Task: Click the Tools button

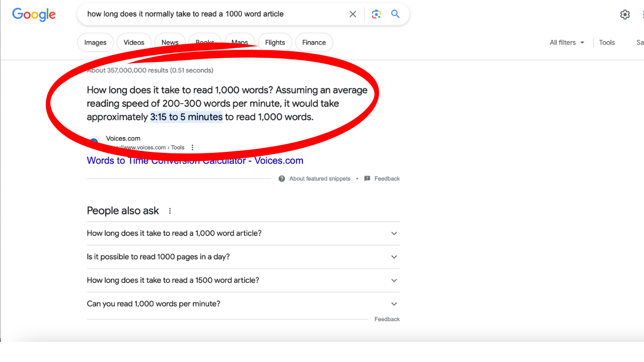Action: pos(607,43)
